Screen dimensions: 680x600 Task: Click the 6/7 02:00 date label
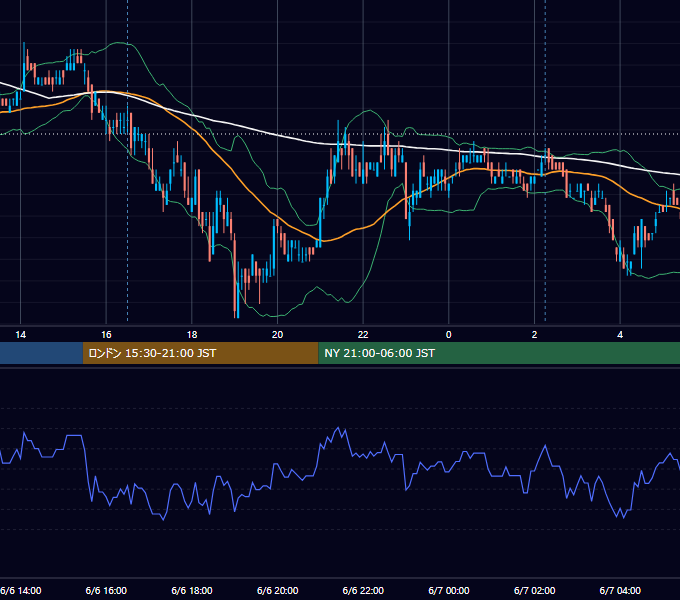point(534,590)
